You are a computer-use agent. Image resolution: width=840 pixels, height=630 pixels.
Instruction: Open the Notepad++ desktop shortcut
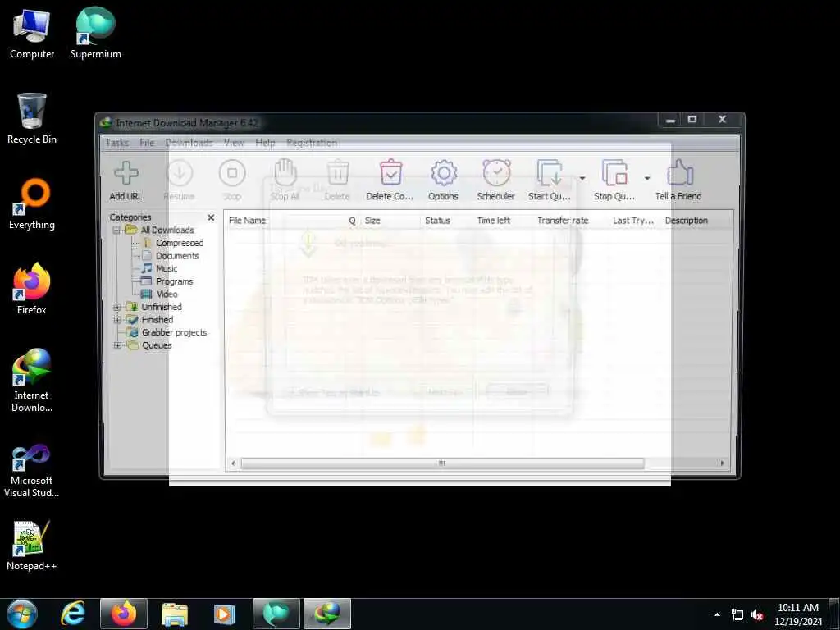point(32,546)
